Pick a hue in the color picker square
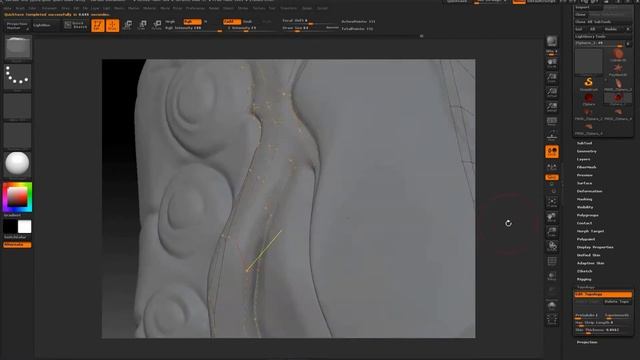 (x=18, y=198)
